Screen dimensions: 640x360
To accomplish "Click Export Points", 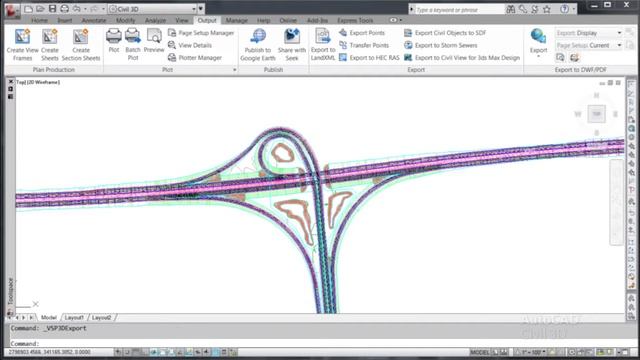I will click(x=362, y=33).
